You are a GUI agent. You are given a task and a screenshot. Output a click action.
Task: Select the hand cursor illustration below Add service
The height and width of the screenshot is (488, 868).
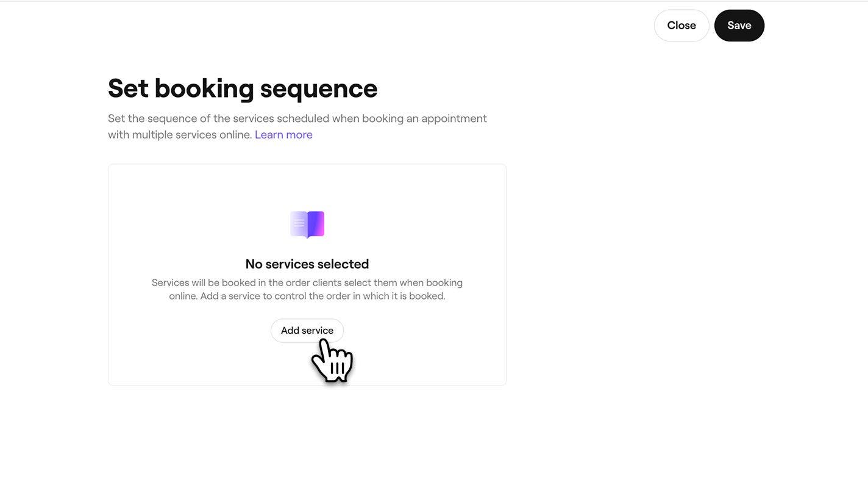(332, 360)
